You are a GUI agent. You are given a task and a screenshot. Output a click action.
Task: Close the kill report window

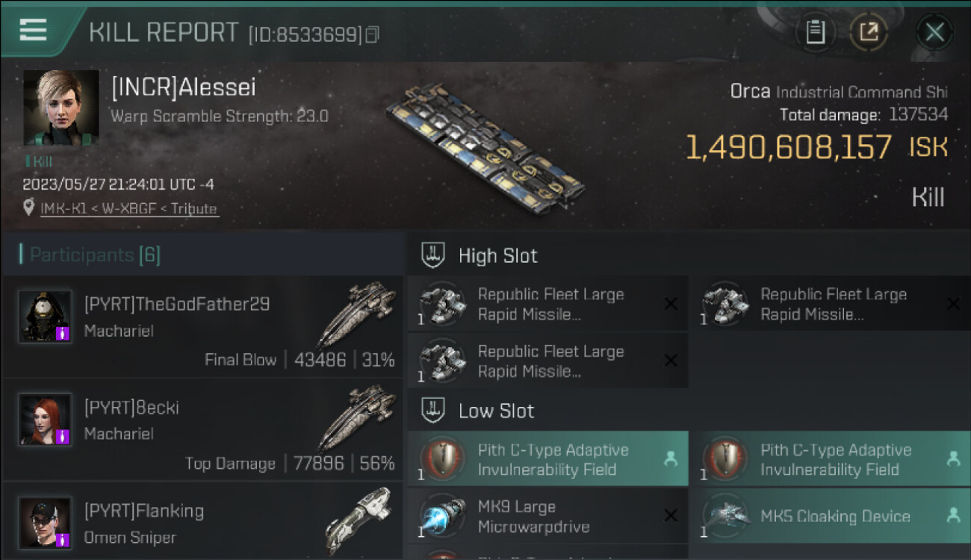pyautogui.click(x=934, y=32)
